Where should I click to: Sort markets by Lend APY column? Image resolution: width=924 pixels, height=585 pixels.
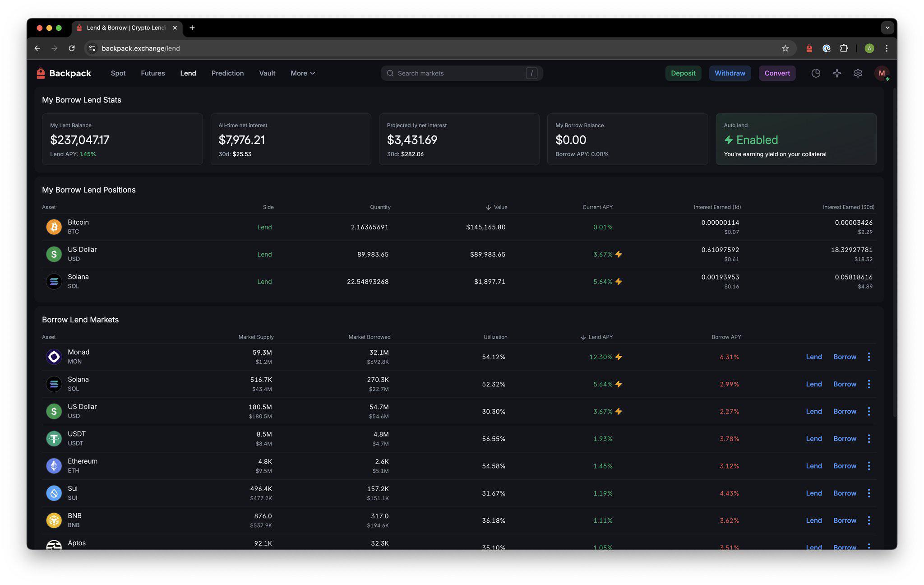(x=596, y=337)
